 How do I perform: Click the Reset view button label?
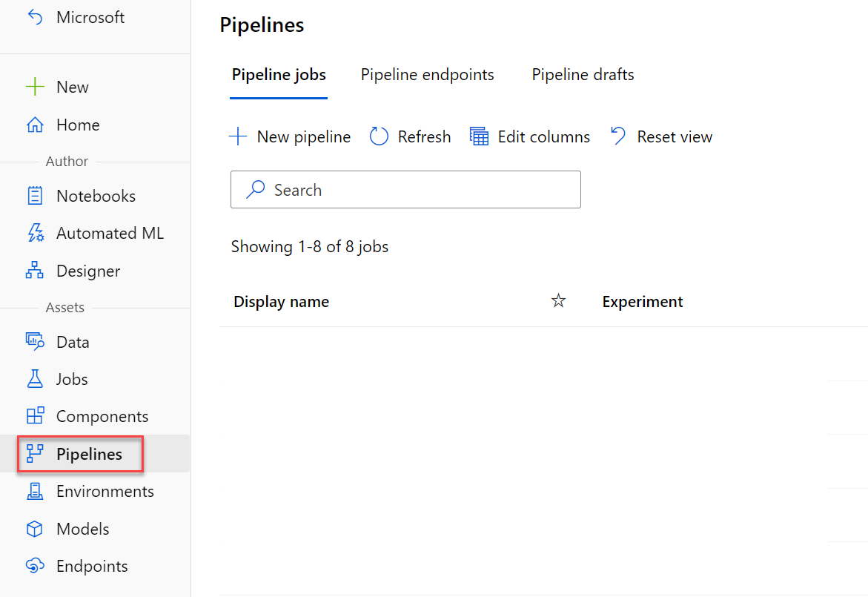click(x=675, y=136)
